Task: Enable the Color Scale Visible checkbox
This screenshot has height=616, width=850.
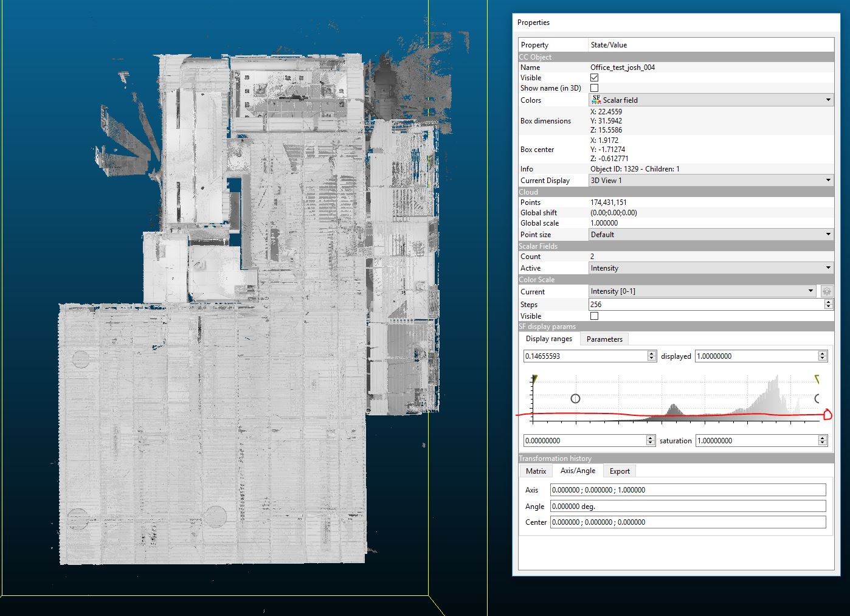Action: coord(594,316)
